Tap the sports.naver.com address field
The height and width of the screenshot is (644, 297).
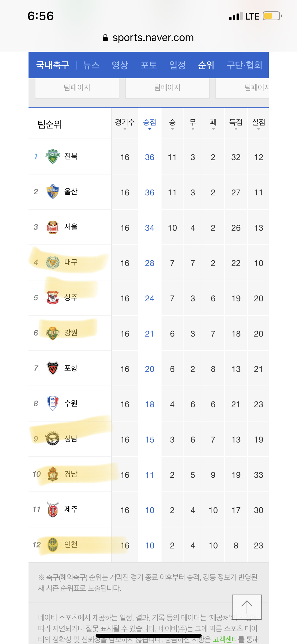(153, 38)
